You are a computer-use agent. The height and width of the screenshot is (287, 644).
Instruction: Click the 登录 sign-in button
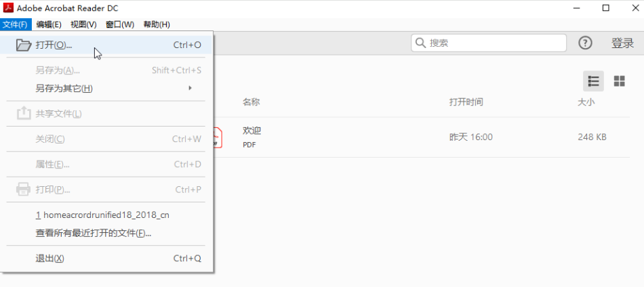pyautogui.click(x=622, y=43)
